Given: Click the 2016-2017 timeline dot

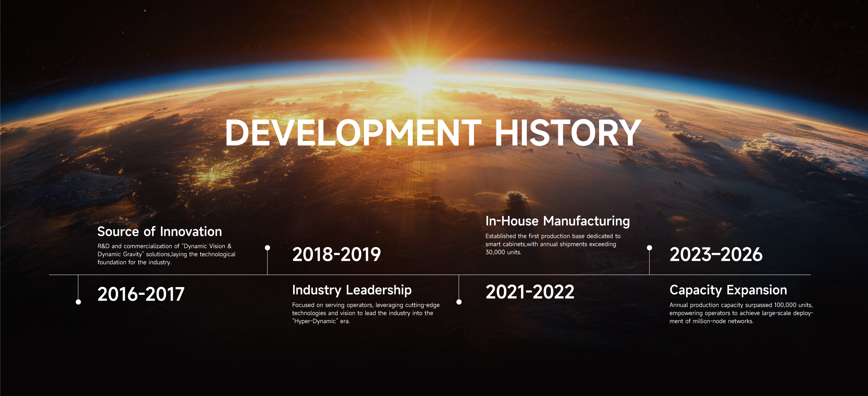Looking at the screenshot, I should coord(78,302).
